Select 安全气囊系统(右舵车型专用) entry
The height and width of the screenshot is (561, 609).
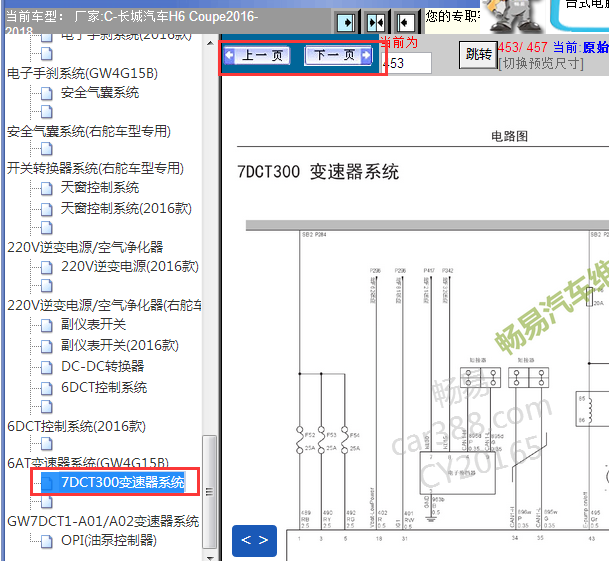click(89, 131)
